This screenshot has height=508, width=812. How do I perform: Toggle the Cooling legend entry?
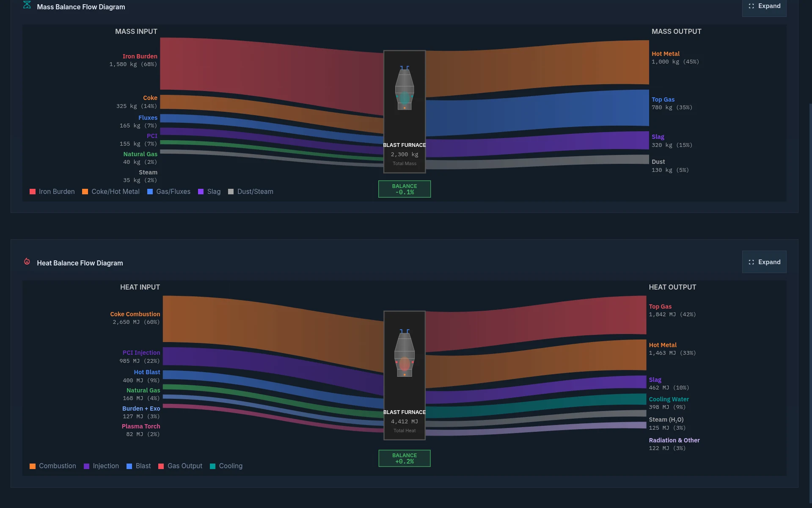point(226,466)
